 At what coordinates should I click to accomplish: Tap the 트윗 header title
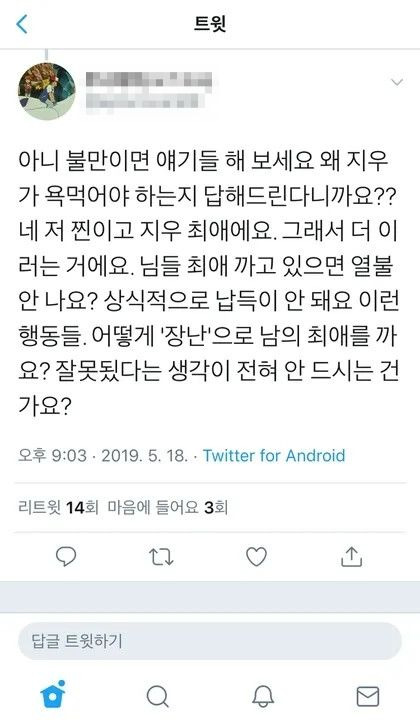coord(210,24)
